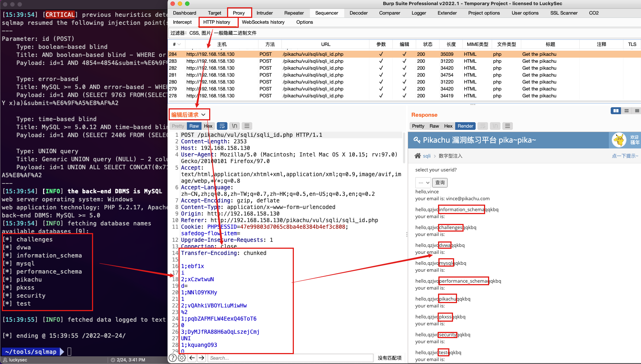Switch request view to Hex
The image size is (641, 364).
click(208, 126)
